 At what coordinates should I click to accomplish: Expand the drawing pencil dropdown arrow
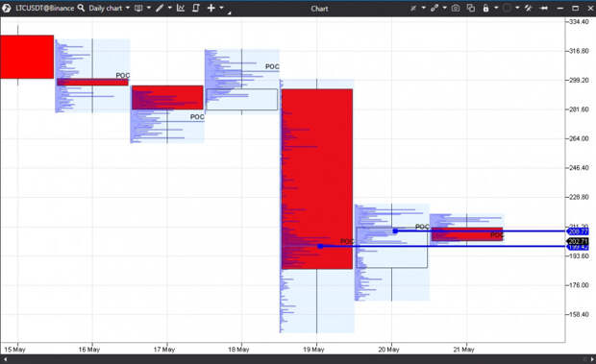[x=170, y=8]
